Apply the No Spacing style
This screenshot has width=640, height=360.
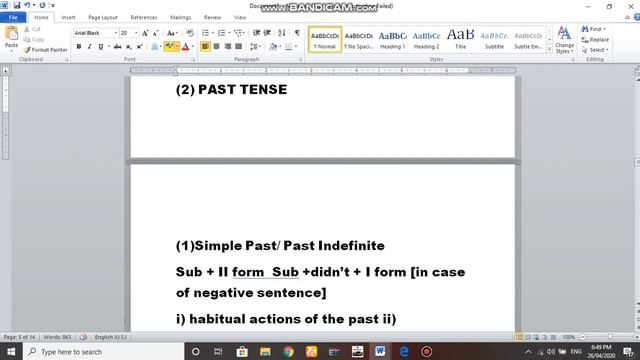point(359,40)
